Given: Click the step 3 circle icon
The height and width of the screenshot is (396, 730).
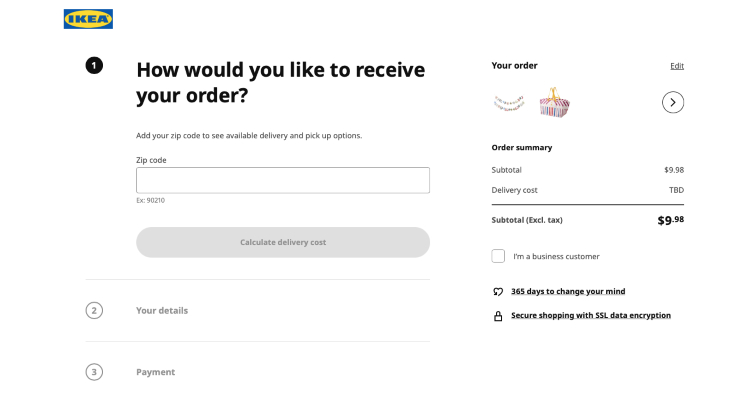Looking at the screenshot, I should (x=94, y=372).
